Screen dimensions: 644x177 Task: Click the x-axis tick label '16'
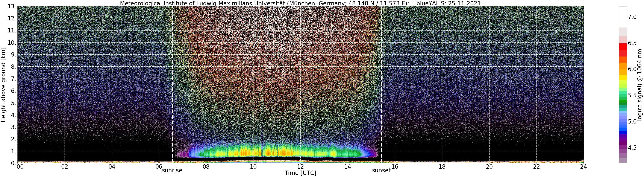click(x=395, y=166)
